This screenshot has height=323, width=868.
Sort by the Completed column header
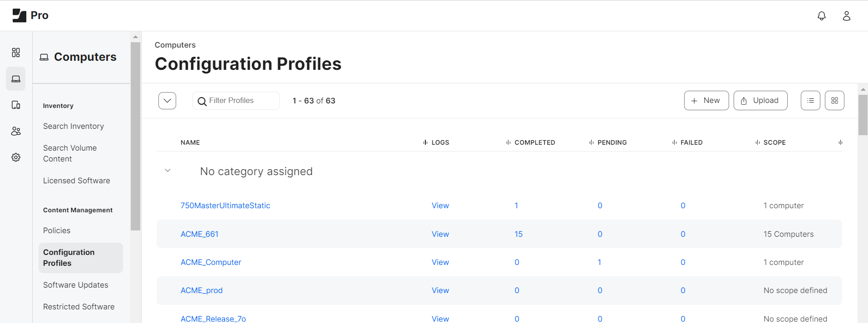534,142
